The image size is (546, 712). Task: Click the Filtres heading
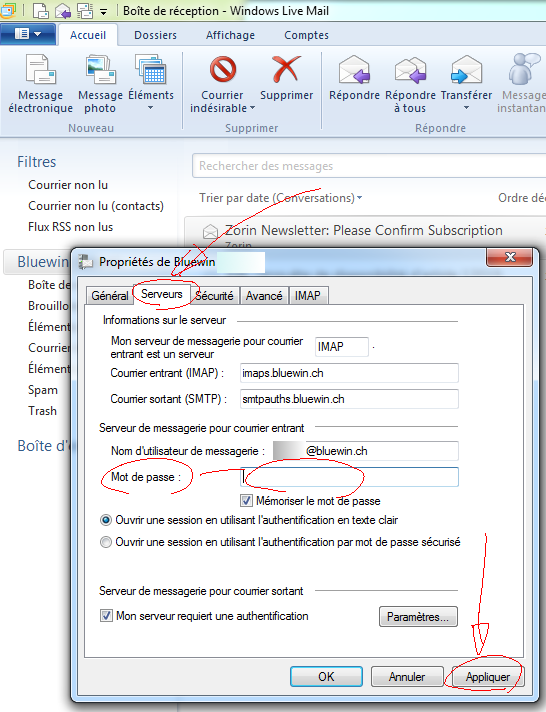coord(37,162)
